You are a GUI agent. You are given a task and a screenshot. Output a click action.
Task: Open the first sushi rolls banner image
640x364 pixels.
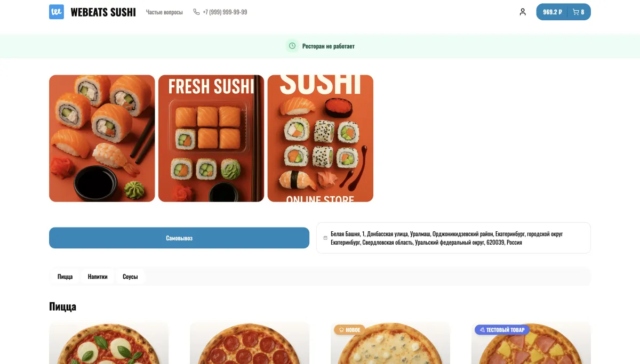coord(102,139)
